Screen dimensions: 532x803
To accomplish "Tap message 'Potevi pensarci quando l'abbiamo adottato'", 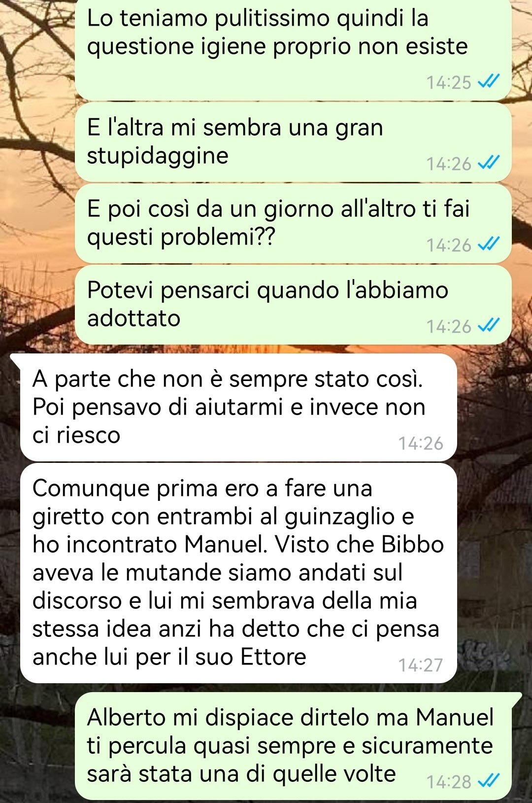I will click(x=293, y=305).
